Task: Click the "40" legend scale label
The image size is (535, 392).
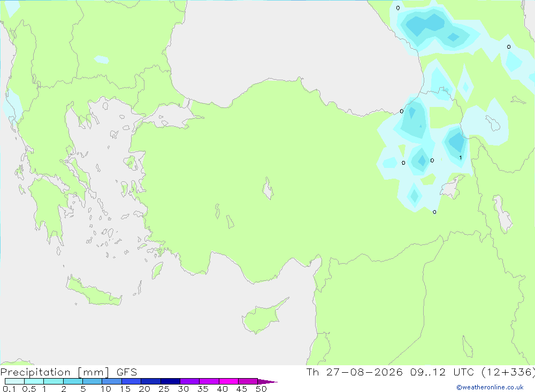Action: (x=222, y=389)
